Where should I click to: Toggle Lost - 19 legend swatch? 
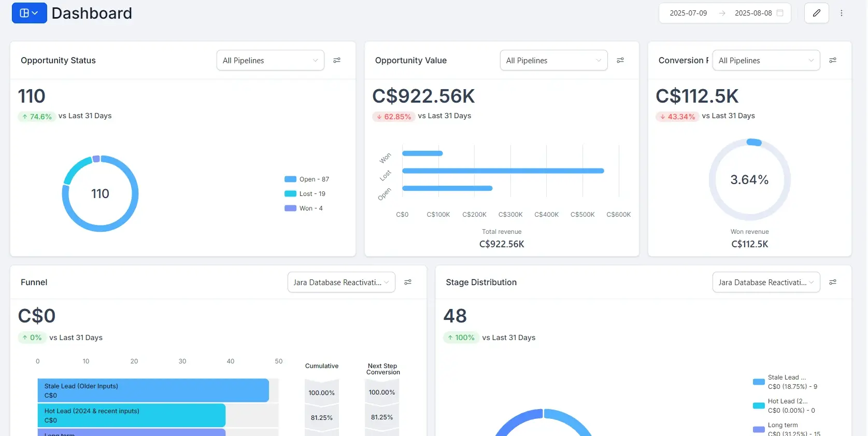pos(290,194)
